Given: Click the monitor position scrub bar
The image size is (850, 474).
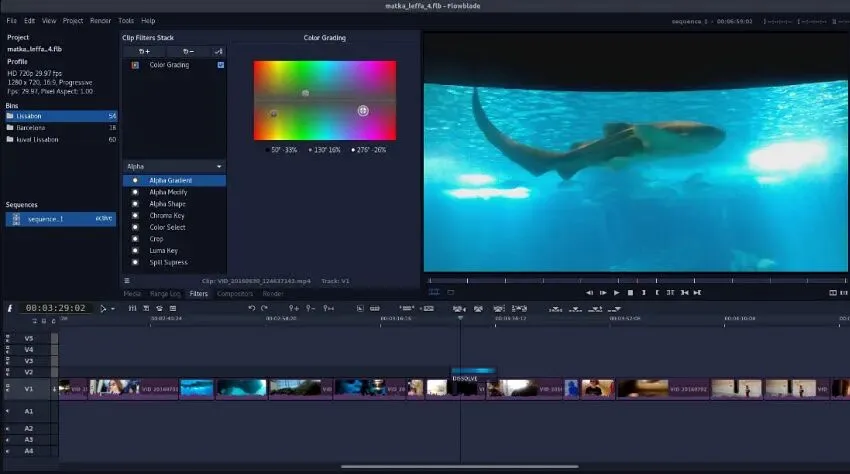Looking at the screenshot, I should point(637,280).
